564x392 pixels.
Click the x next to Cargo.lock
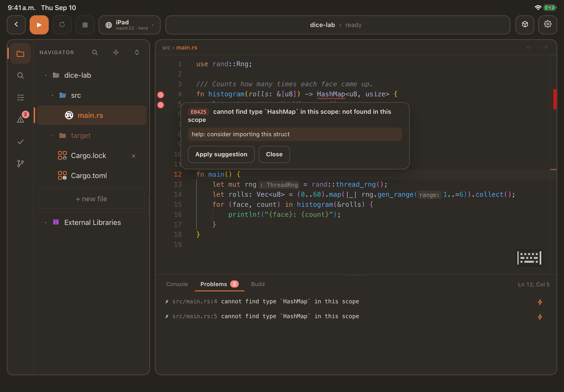click(x=133, y=156)
